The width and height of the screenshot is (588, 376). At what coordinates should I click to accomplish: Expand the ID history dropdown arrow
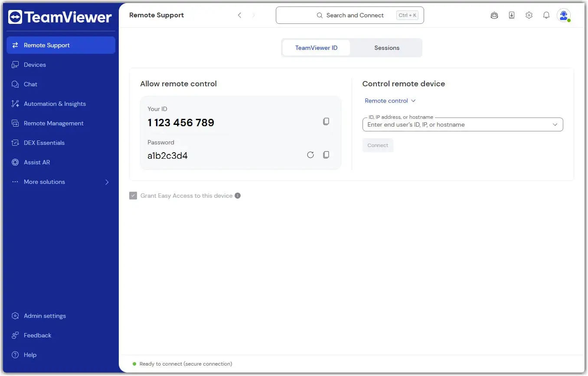click(x=555, y=124)
